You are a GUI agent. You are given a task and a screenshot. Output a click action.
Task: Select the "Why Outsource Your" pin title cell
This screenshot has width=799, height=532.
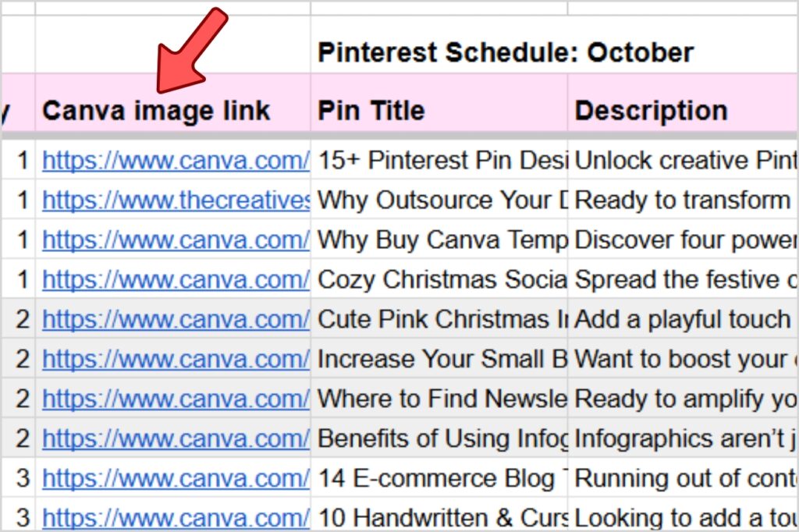(x=442, y=200)
